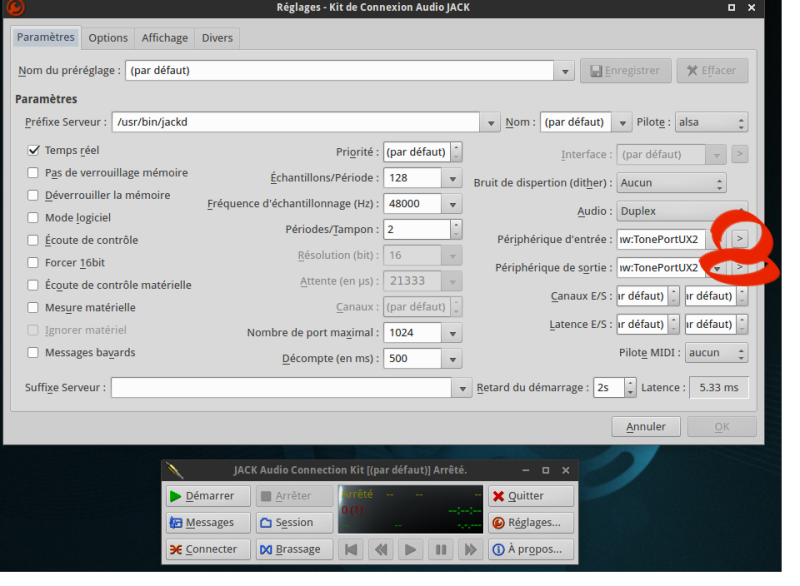Enable Messages bavards checkbox
Image resolution: width=800 pixels, height=586 pixels.
[x=33, y=352]
